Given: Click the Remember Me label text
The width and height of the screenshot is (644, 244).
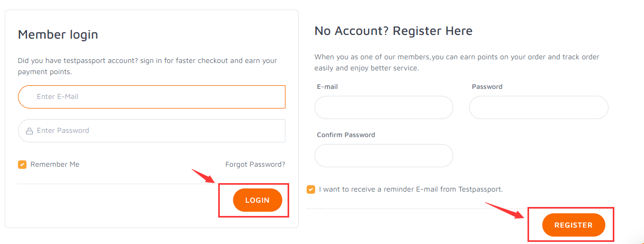Looking at the screenshot, I should coord(55,165).
